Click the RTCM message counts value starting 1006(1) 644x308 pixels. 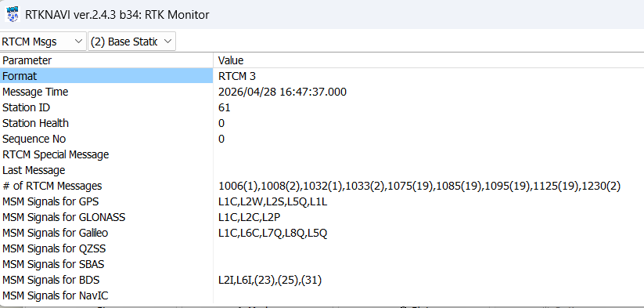click(x=419, y=186)
